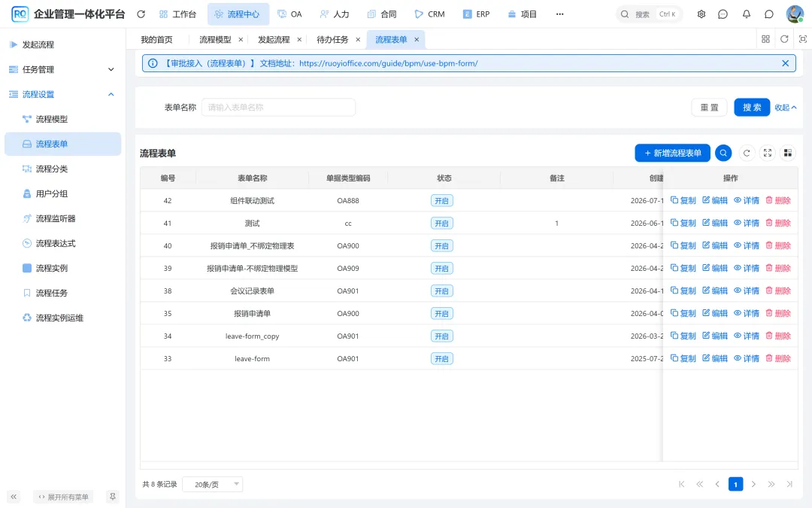Collapse search panel via 收起
Screen dimensions: 812x508
point(785,108)
